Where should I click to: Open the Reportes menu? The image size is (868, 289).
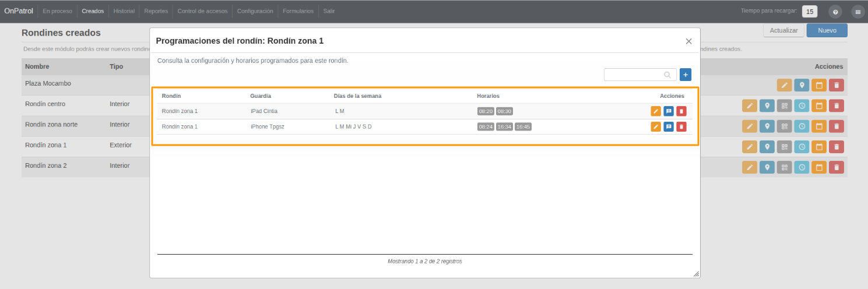156,11
